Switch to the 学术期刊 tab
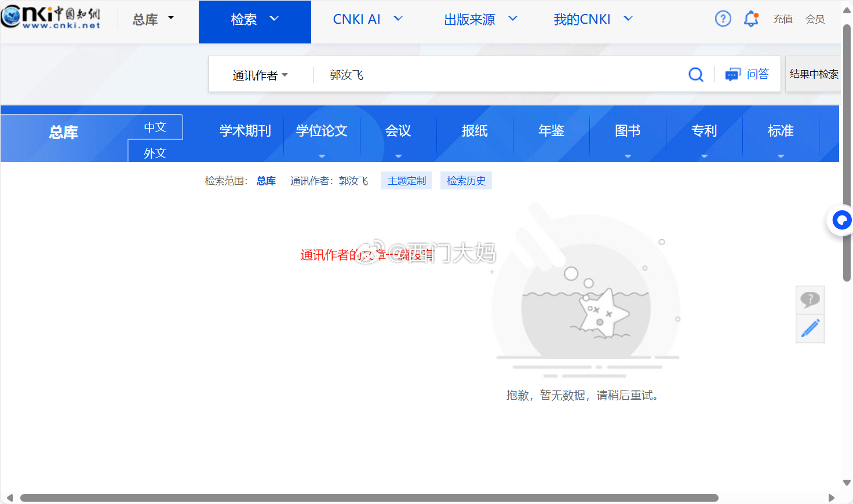The width and height of the screenshot is (853, 504). (x=245, y=131)
